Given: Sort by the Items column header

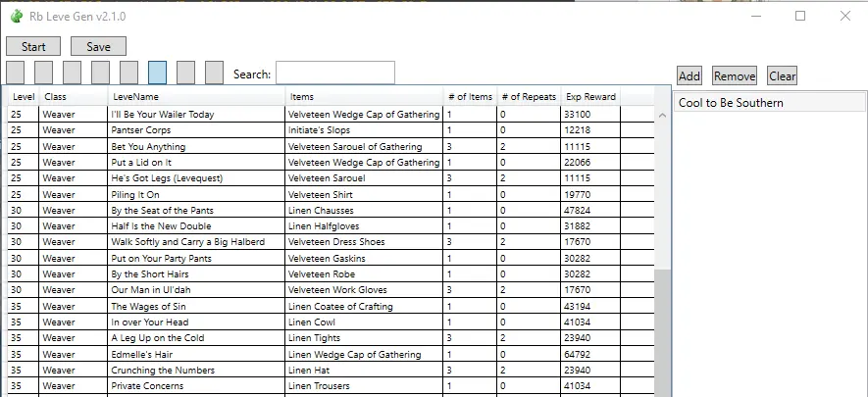Looking at the screenshot, I should point(364,97).
